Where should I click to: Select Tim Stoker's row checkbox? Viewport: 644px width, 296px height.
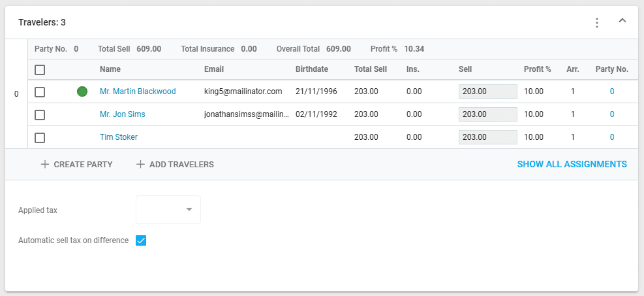pos(40,138)
